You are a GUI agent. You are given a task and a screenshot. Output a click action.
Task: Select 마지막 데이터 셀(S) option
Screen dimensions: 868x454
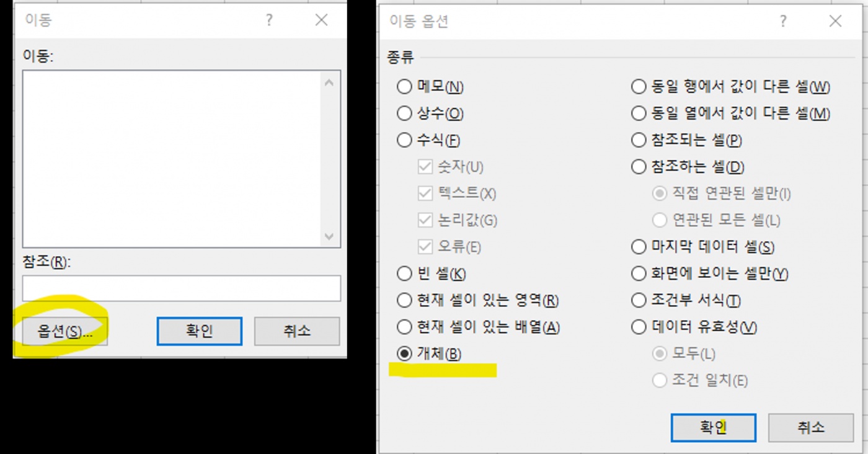pos(639,247)
